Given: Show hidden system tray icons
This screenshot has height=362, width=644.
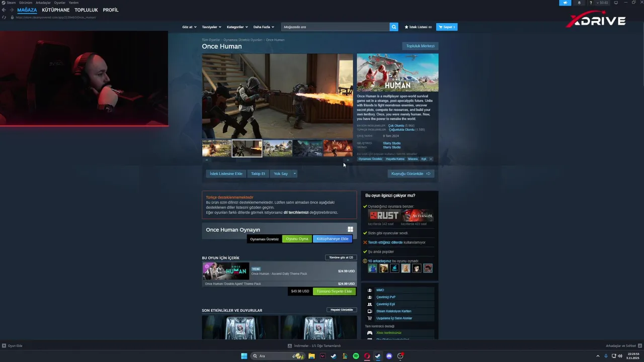Looking at the screenshot, I should point(598,356).
